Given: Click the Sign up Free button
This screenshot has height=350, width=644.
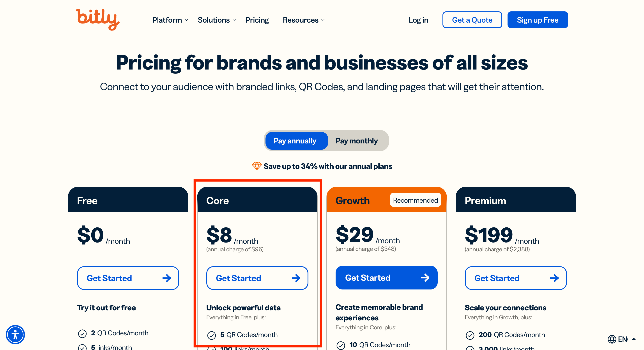Looking at the screenshot, I should click(538, 20).
